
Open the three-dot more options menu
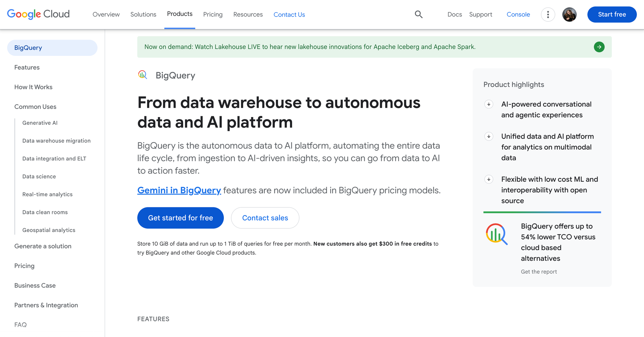click(x=548, y=14)
